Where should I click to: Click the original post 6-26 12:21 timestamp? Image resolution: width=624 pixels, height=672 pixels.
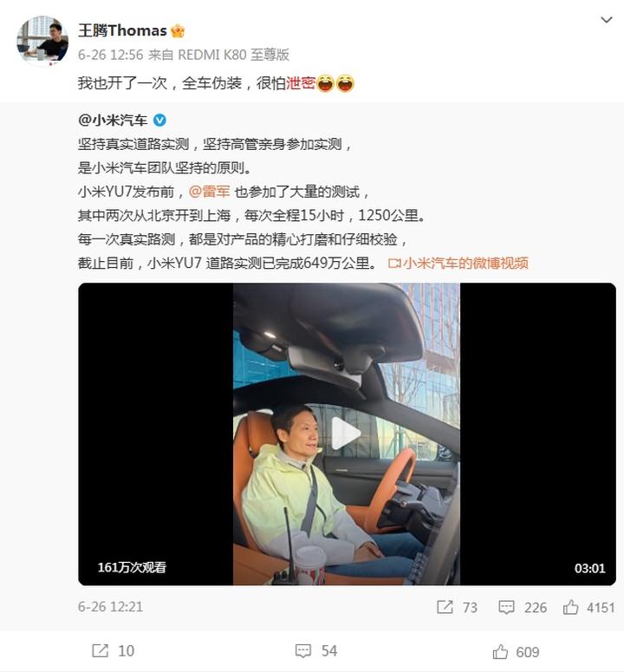pyautogui.click(x=110, y=607)
